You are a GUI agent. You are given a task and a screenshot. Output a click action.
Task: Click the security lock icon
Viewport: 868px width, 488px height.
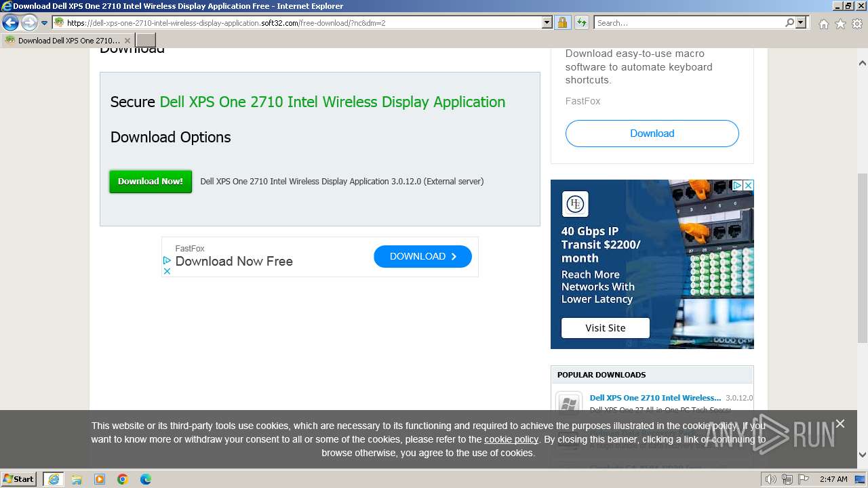(x=562, y=22)
